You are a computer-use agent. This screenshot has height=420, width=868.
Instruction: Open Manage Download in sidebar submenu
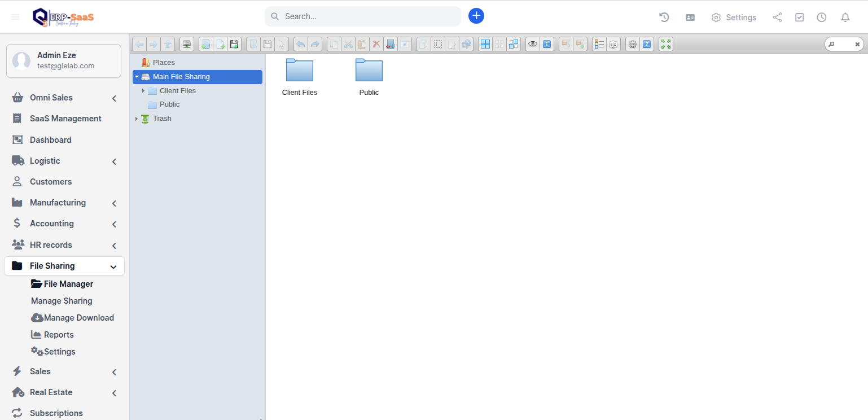[x=78, y=318]
